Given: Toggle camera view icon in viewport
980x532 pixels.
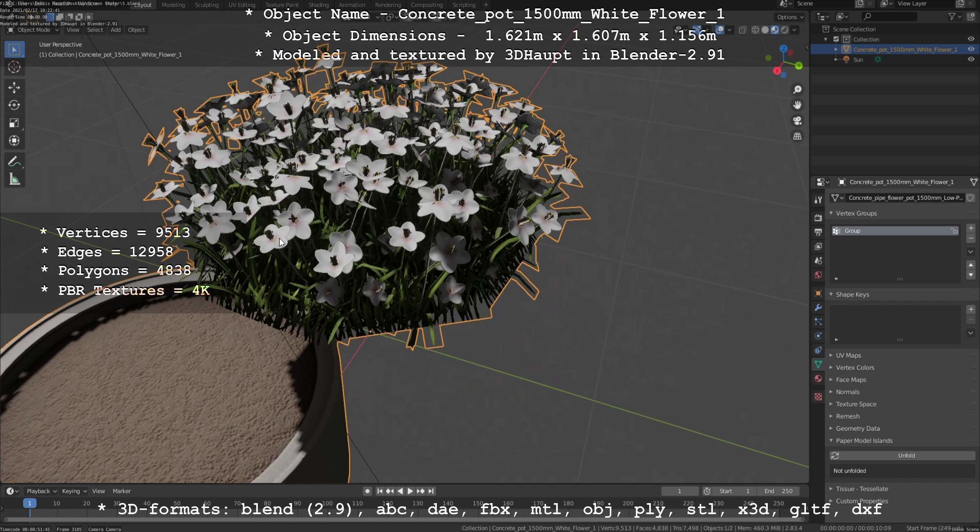Looking at the screenshot, I should 797,121.
